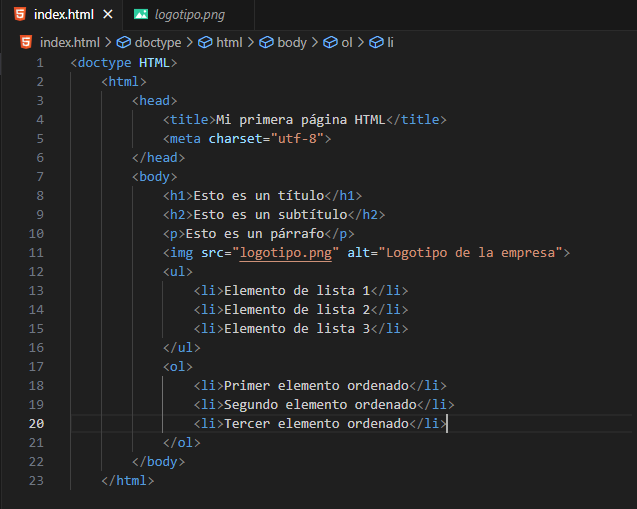637x509 pixels.
Task: Switch to the index.html tab
Action: click(61, 15)
